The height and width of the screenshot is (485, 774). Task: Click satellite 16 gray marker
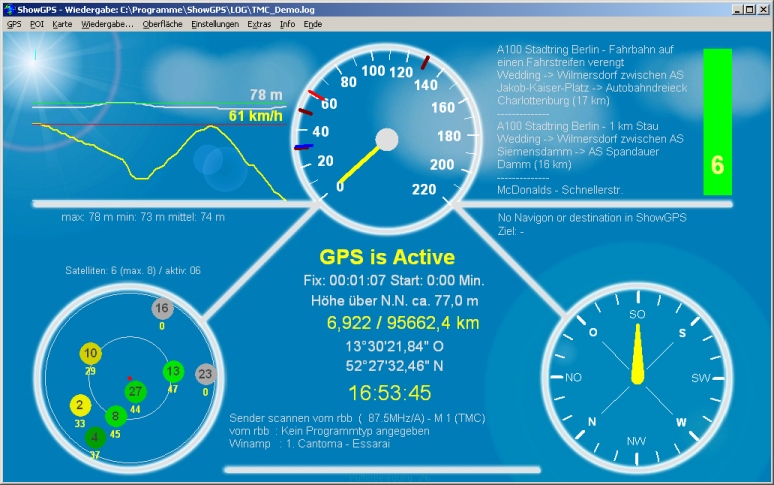[162, 308]
